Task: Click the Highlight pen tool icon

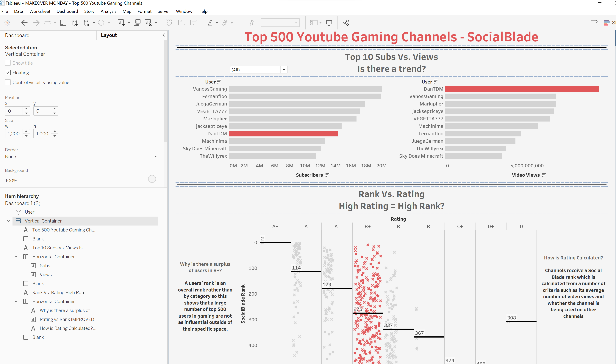Action: pos(210,23)
